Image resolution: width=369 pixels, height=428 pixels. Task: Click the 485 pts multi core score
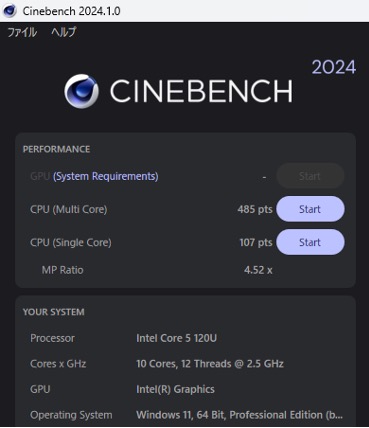click(255, 209)
